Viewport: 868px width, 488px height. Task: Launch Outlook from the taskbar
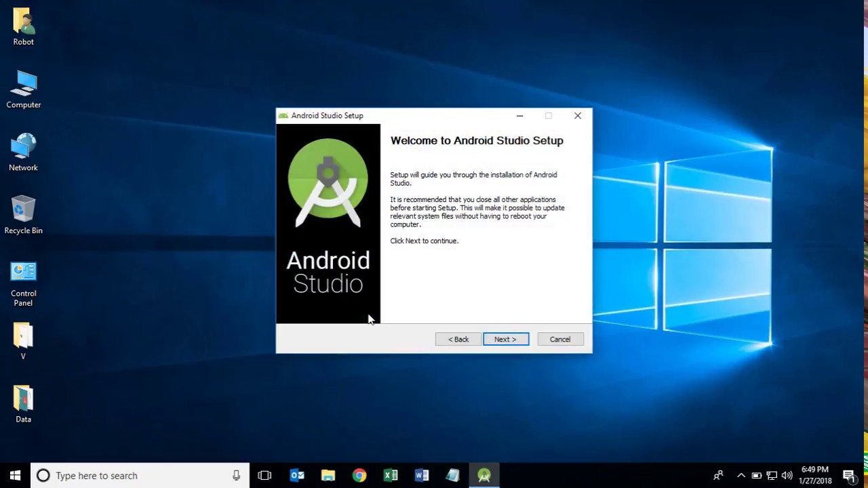[297, 476]
